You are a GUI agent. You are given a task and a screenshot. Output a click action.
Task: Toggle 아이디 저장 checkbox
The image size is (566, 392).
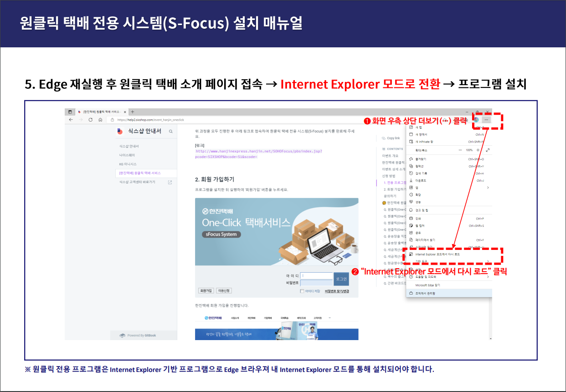tap(302, 291)
